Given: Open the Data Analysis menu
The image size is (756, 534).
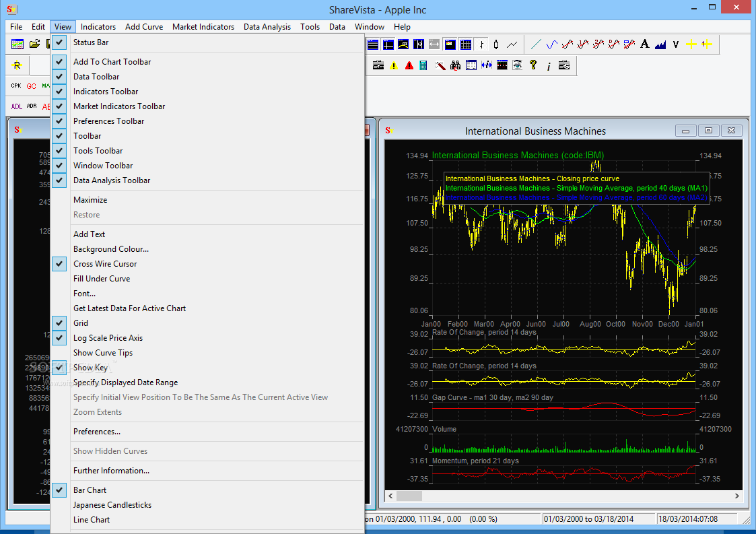Looking at the screenshot, I should [x=267, y=26].
